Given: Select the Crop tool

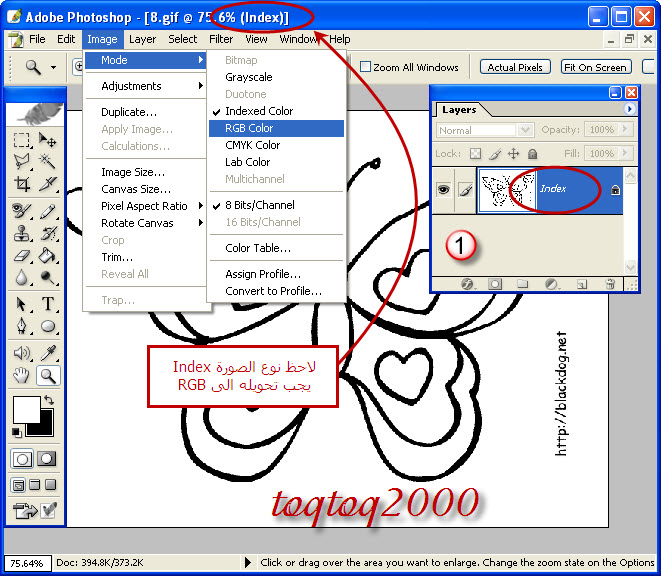Looking at the screenshot, I should (x=22, y=185).
